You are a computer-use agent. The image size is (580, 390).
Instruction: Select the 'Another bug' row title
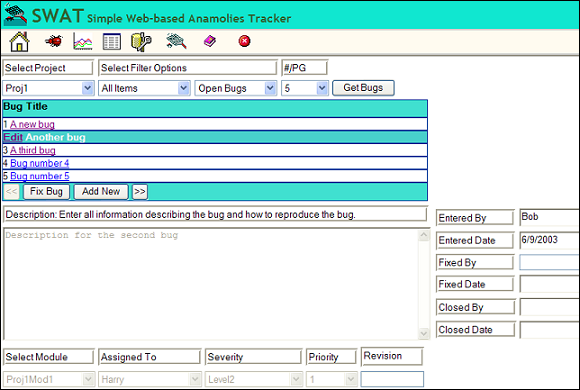[x=55, y=137]
